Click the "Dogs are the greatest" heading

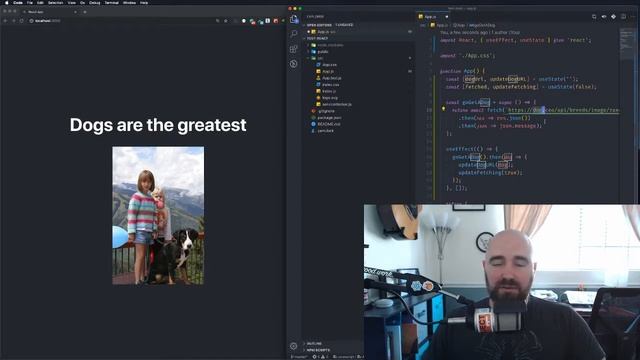pos(158,125)
